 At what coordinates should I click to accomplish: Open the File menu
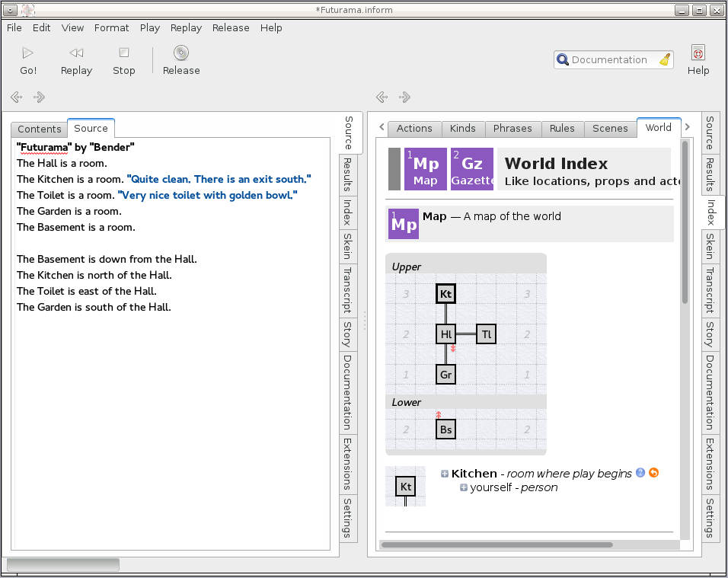click(14, 28)
